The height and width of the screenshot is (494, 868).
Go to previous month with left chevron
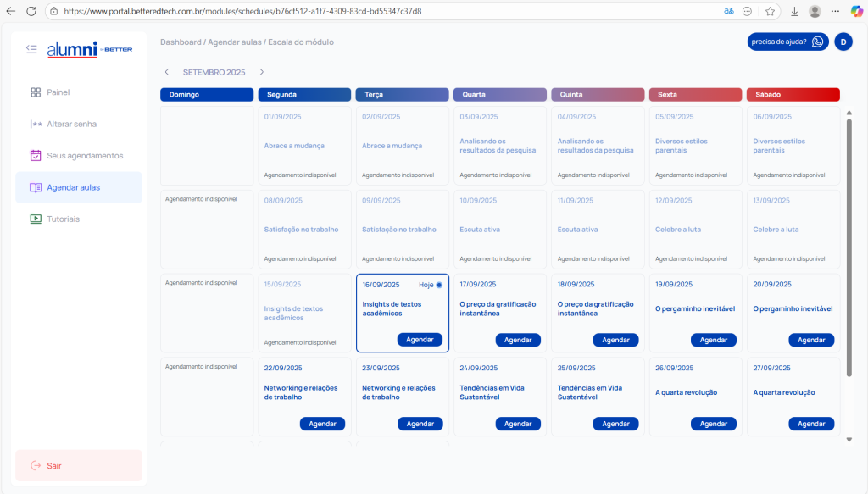coord(167,72)
